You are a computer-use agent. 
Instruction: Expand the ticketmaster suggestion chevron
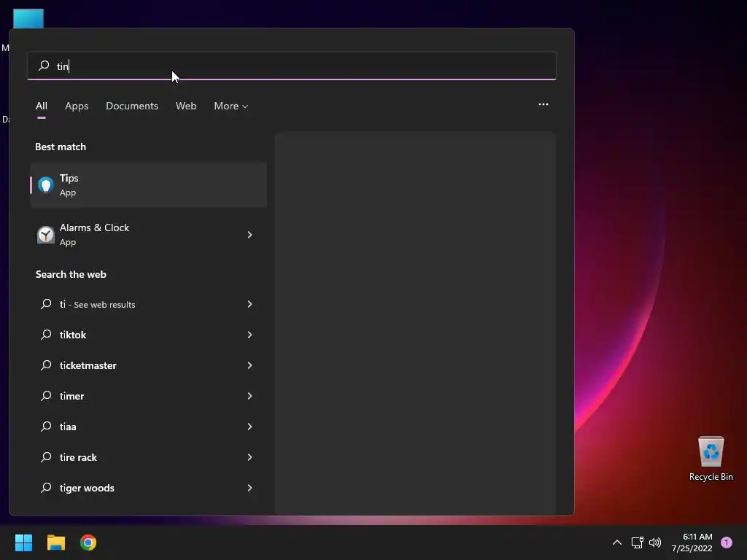tap(249, 365)
